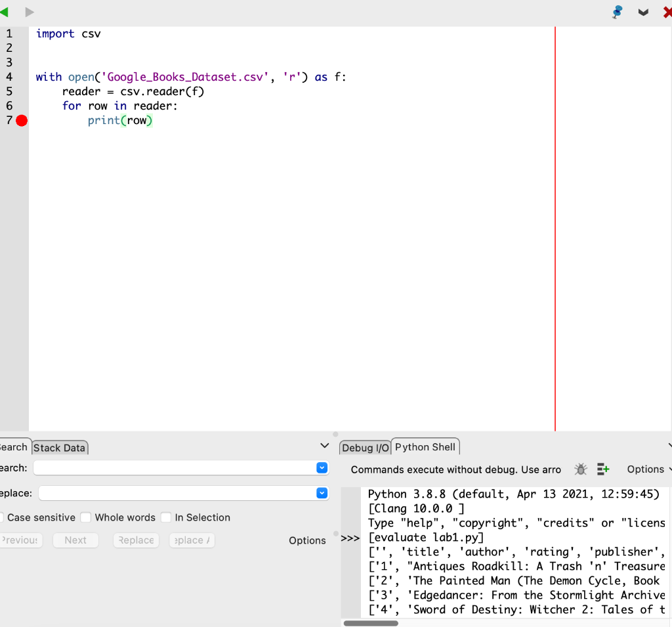Click the red X icon in the toolbar
The width and height of the screenshot is (672, 627).
tap(667, 11)
